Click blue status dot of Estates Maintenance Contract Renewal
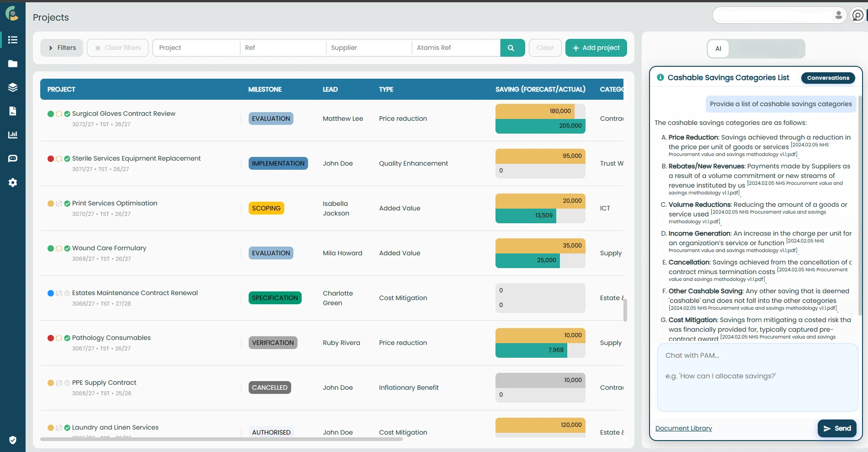 51,293
